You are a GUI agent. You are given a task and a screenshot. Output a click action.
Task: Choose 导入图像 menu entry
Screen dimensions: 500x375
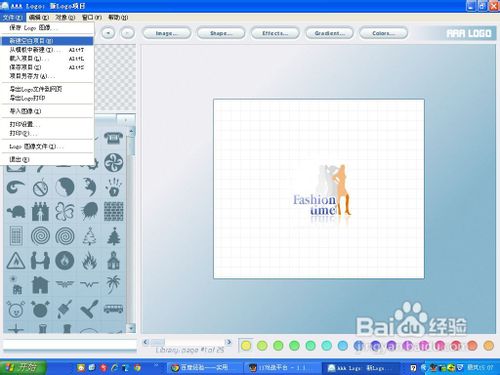pyautogui.click(x=47, y=111)
